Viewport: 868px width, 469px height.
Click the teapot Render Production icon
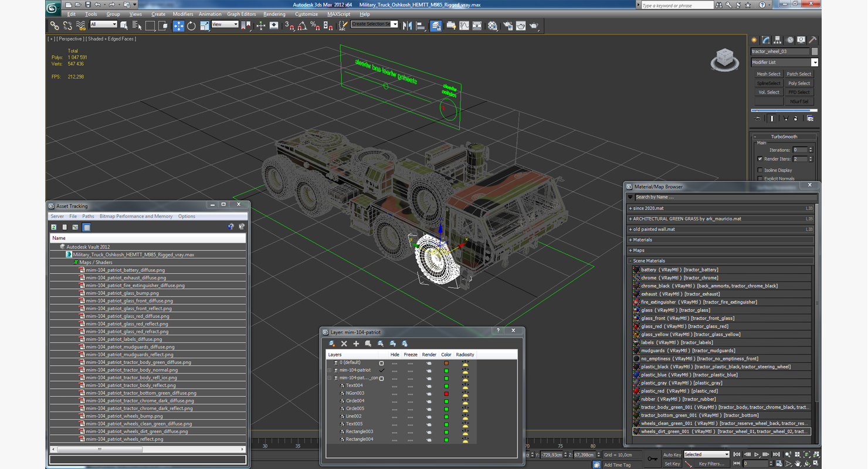coord(534,26)
